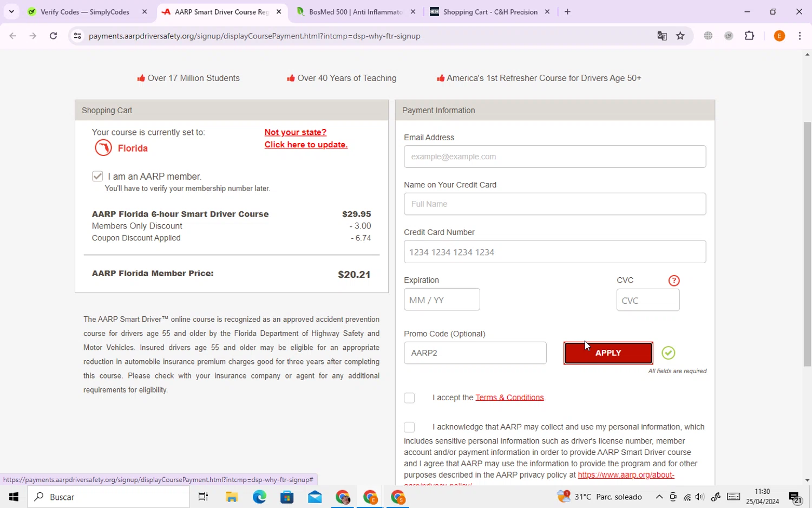Viewport: 812px width, 508px height.
Task: Switch to AARP Smart Driver Course tab
Action: coord(222,12)
